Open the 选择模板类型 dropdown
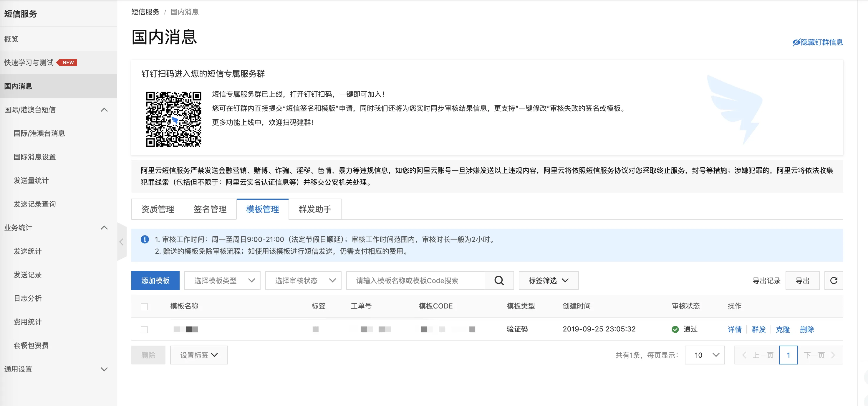Screen dimensions: 868x406 click(222, 280)
